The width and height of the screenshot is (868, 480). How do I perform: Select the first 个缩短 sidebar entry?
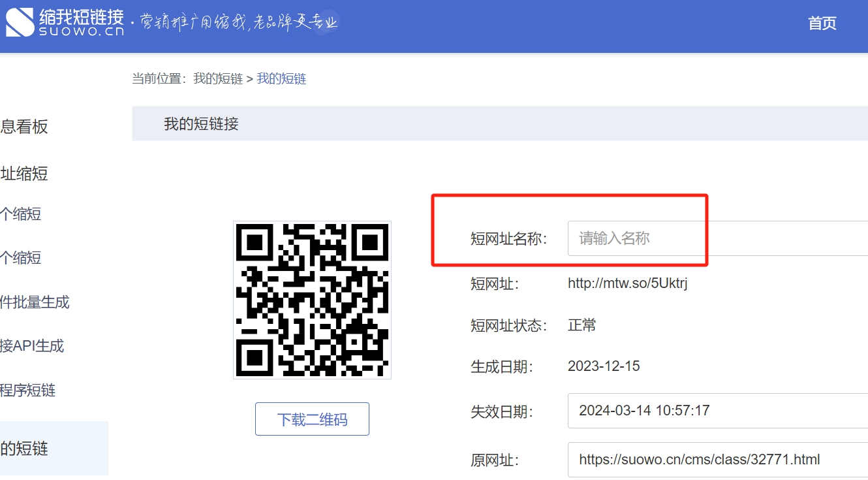(x=21, y=214)
